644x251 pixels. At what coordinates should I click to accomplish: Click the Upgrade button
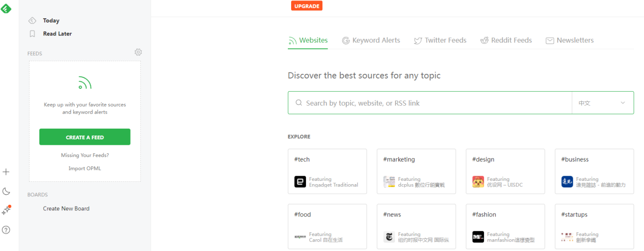point(307,6)
